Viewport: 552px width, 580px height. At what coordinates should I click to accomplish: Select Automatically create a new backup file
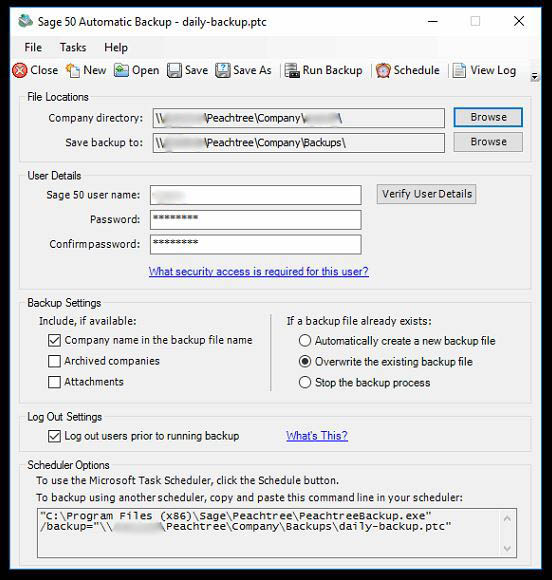click(305, 341)
